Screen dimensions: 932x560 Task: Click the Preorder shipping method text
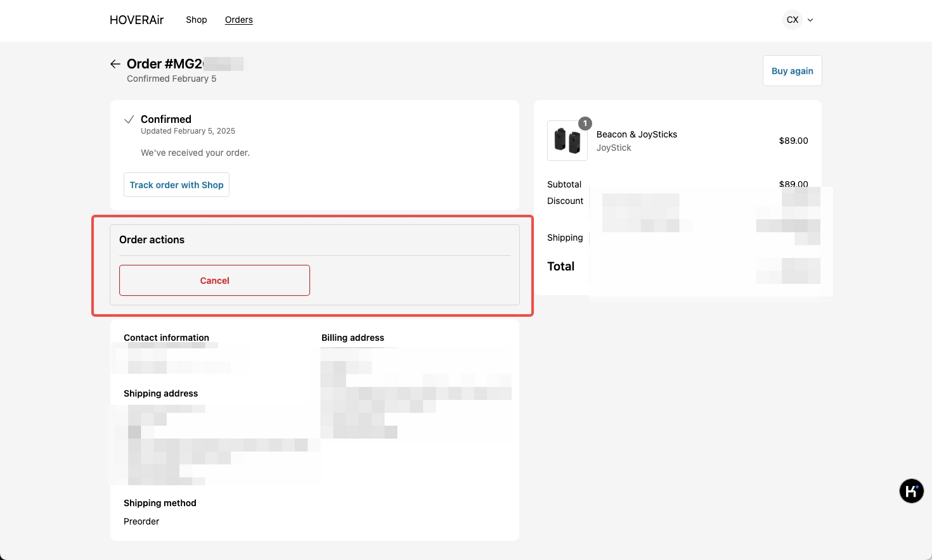tap(141, 521)
